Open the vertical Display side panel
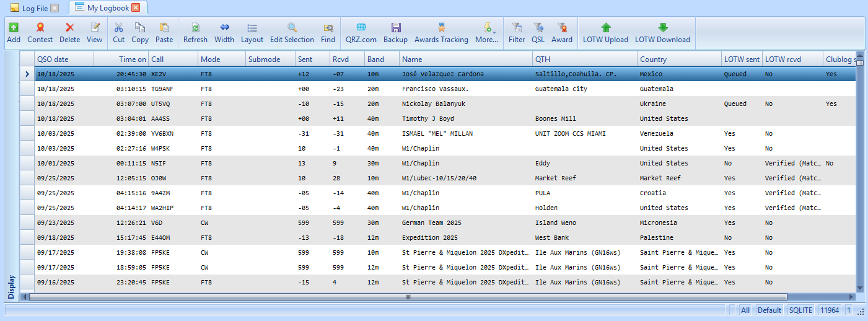Image resolution: width=868 pixels, height=321 pixels. 11,286
